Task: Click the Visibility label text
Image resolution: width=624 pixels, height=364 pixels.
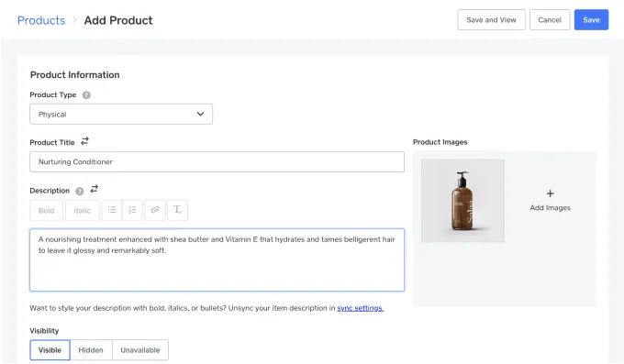Action: tap(44, 331)
